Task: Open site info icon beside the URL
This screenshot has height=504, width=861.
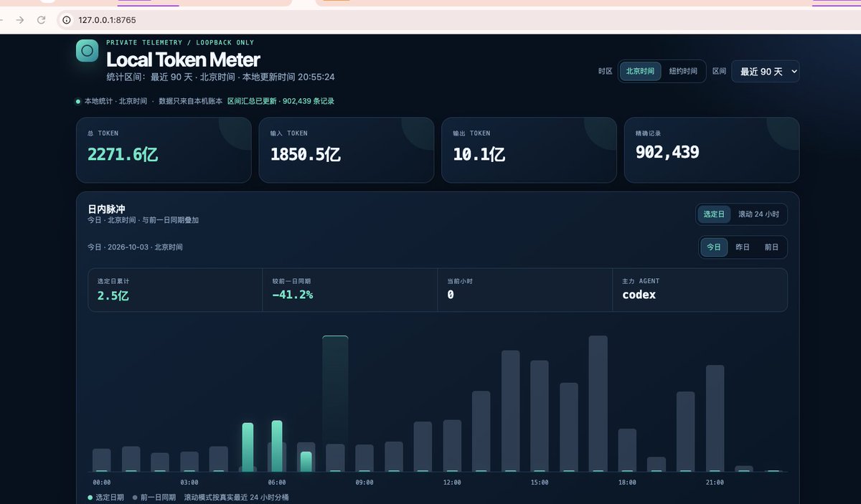Action: click(67, 20)
